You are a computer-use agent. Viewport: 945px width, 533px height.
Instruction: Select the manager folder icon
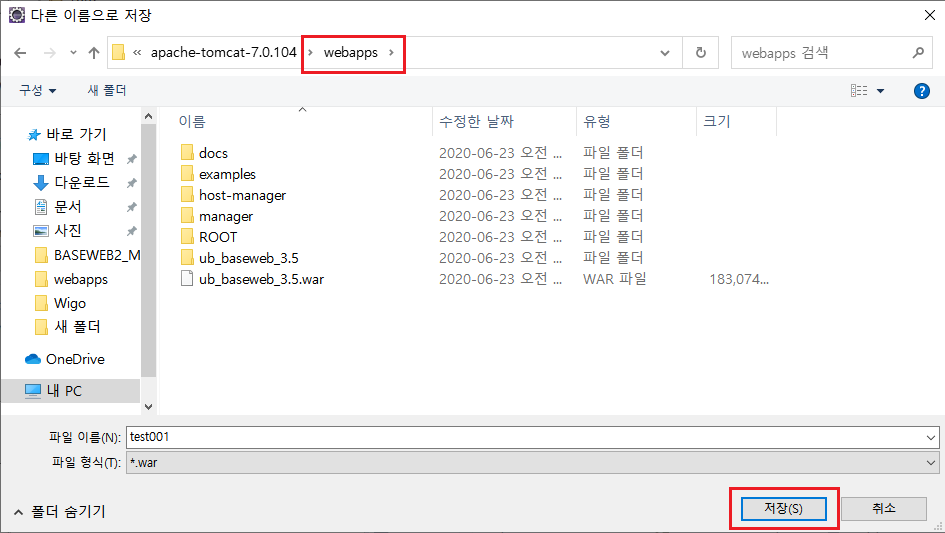(x=187, y=215)
